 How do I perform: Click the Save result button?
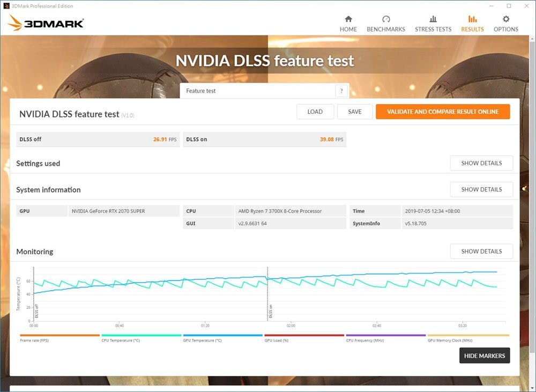pyautogui.click(x=355, y=112)
